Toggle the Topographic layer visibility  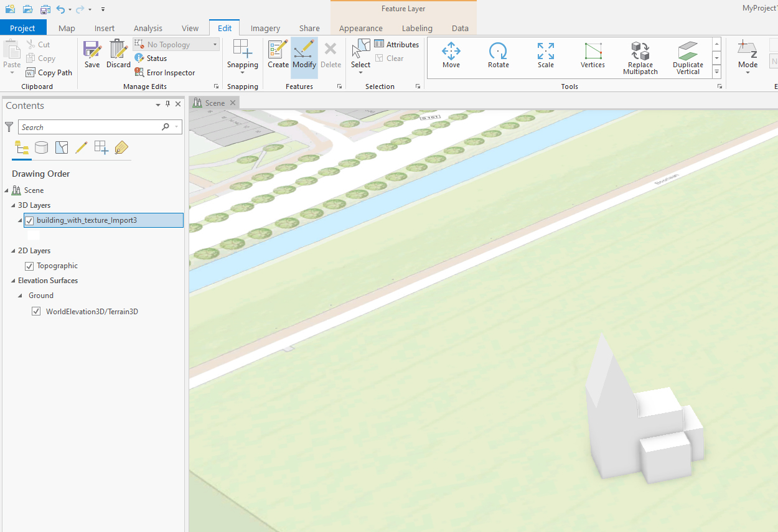pyautogui.click(x=29, y=266)
